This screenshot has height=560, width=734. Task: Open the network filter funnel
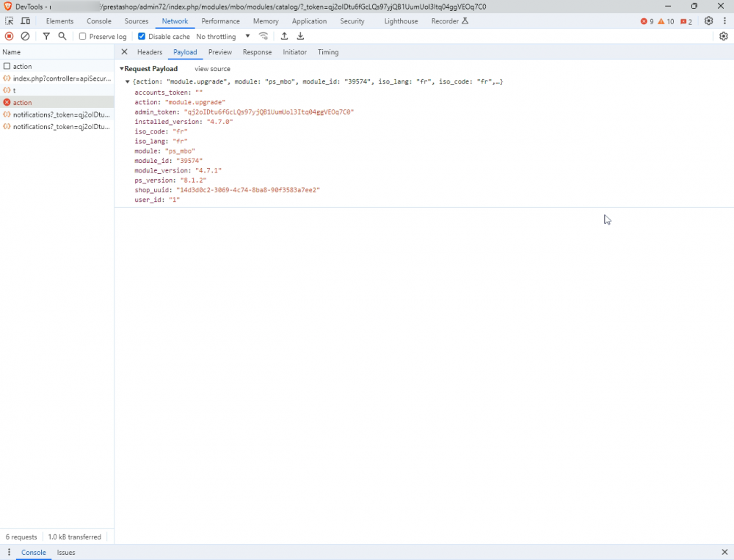[x=46, y=36]
